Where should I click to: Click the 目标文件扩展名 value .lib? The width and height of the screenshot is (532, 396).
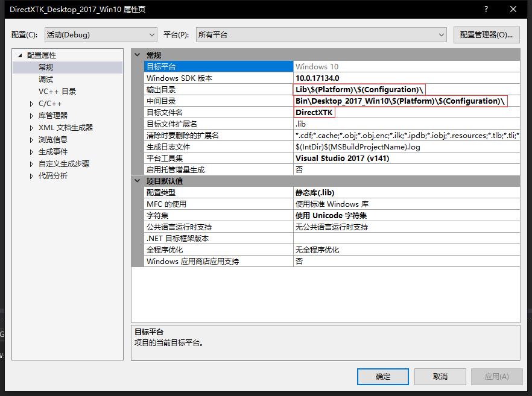coord(407,124)
